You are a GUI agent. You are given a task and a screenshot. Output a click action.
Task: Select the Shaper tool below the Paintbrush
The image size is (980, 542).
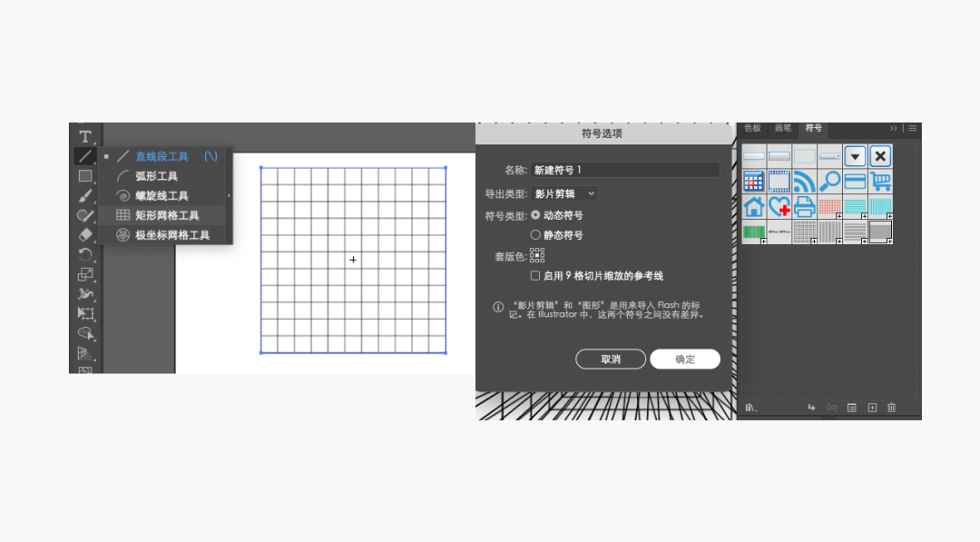point(85,216)
